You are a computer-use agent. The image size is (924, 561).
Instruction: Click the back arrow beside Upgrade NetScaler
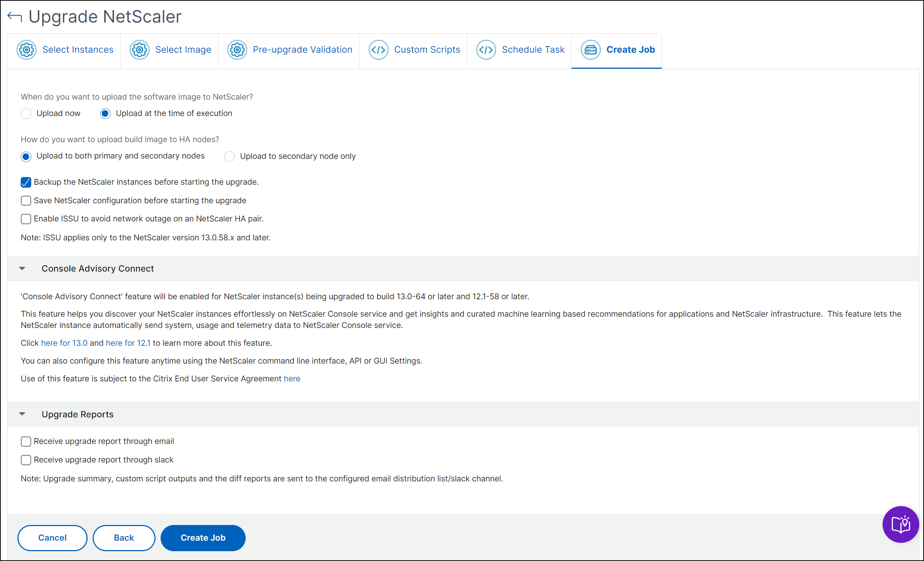[x=15, y=16]
